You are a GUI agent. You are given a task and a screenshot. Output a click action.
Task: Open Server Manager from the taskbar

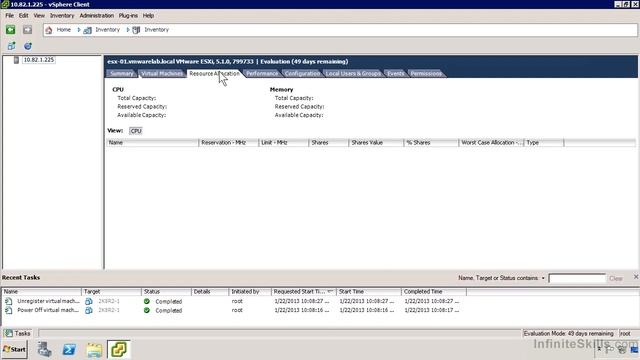coord(44,349)
